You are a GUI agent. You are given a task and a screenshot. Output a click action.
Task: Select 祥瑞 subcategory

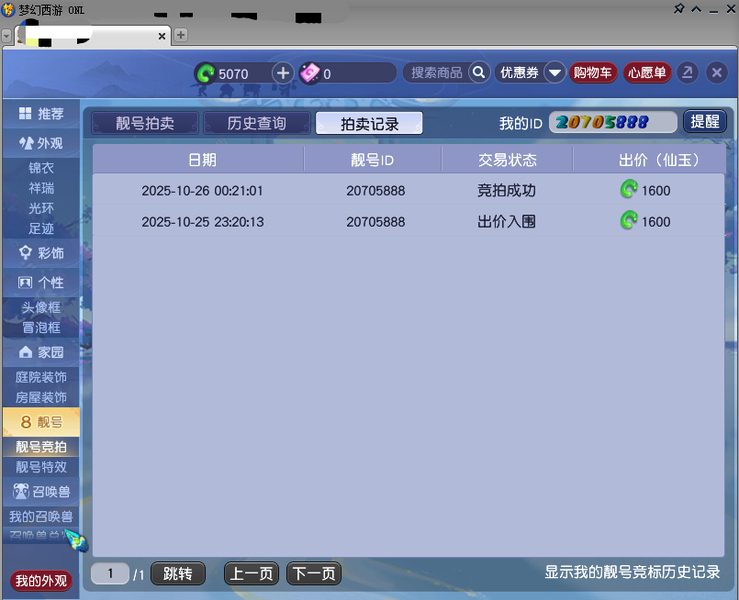(41, 188)
